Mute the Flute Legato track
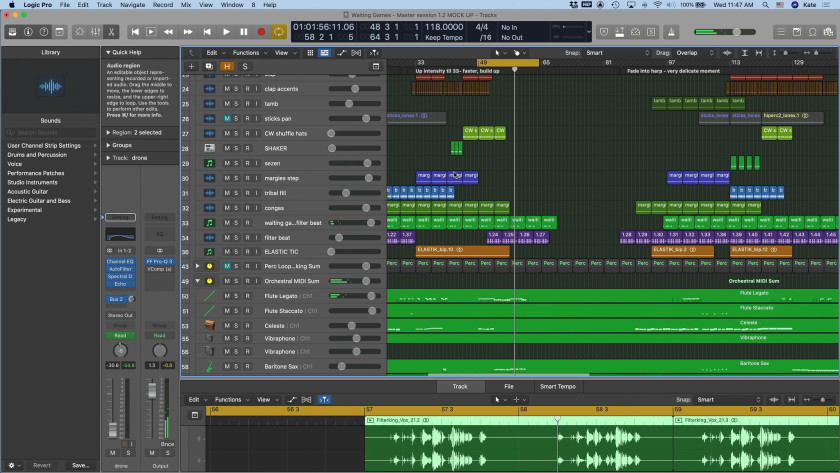Screen dimensions: 840x473 tap(227, 296)
